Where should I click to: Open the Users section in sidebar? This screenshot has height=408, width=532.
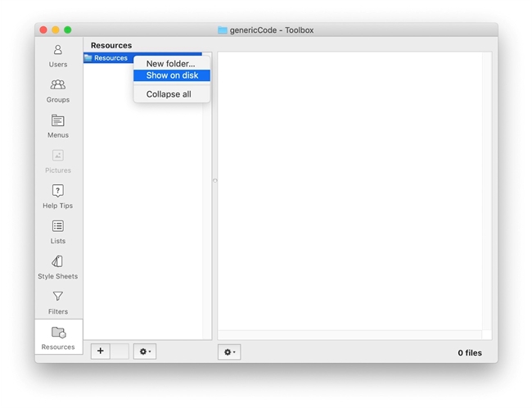pyautogui.click(x=58, y=55)
